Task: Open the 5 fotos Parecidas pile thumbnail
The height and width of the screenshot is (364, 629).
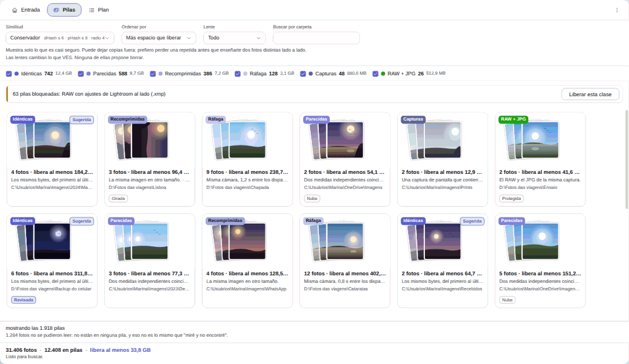Action: [533, 241]
